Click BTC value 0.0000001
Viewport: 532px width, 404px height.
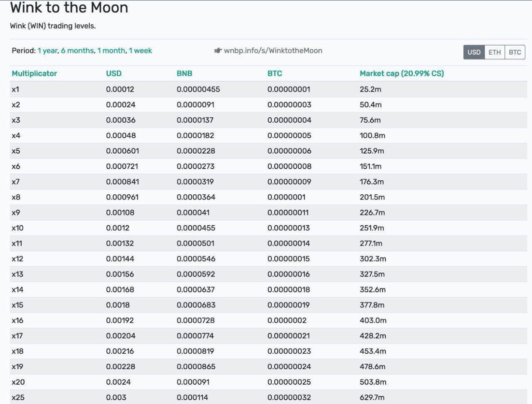[x=286, y=197]
